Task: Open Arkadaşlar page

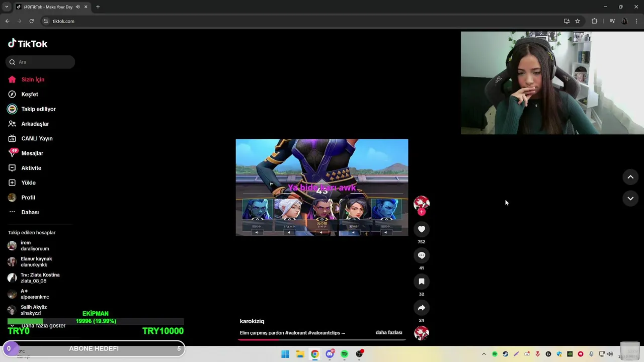Action: pyautogui.click(x=35, y=124)
